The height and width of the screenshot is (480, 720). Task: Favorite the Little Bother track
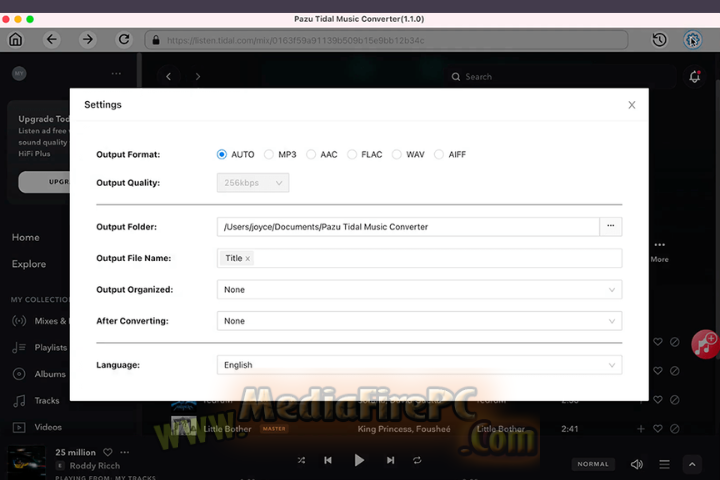(x=658, y=429)
